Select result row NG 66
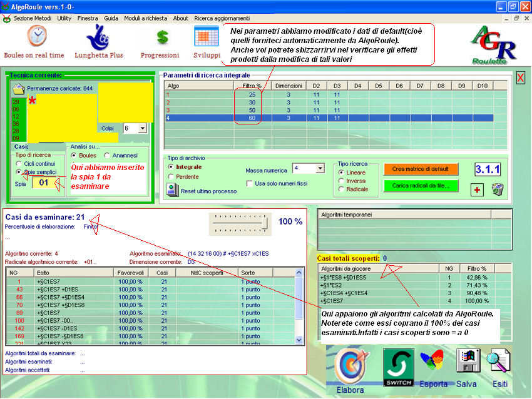532x399 pixels. click(x=151, y=297)
